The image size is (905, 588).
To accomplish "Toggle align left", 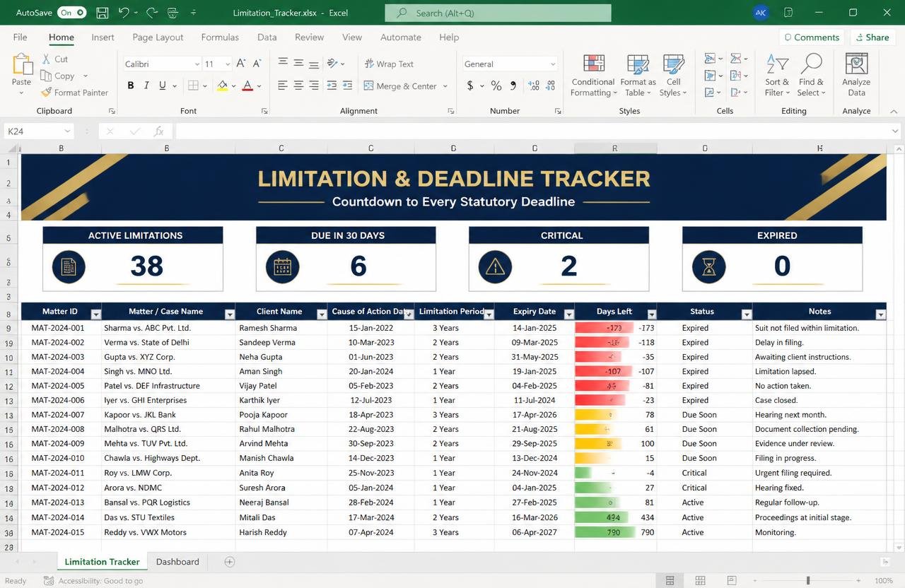I will (282, 86).
